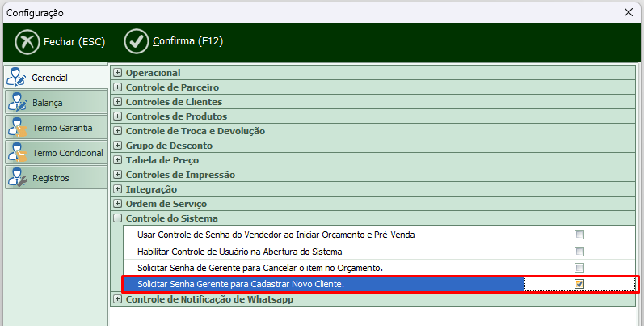The height and width of the screenshot is (326, 644).
Task: Expand the Operacional section
Action: pyautogui.click(x=118, y=73)
